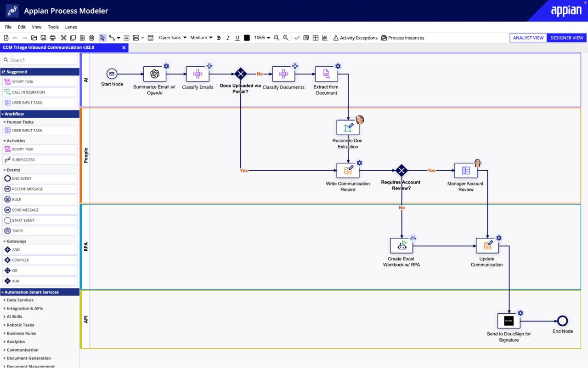Image resolution: width=588 pixels, height=368 pixels.
Task: Open the File menu
Action: click(x=8, y=27)
